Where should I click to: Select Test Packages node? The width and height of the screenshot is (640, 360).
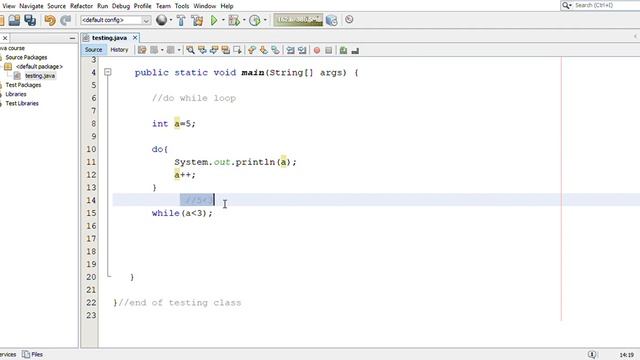pos(23,85)
